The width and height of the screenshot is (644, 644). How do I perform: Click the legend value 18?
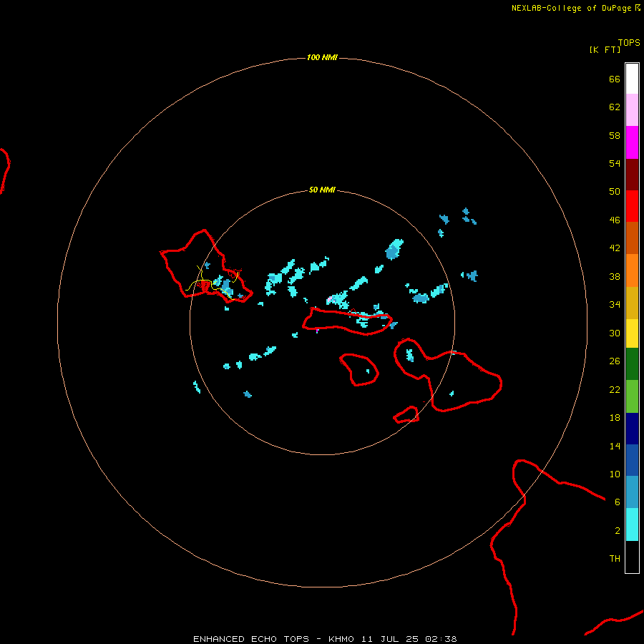coord(615,418)
